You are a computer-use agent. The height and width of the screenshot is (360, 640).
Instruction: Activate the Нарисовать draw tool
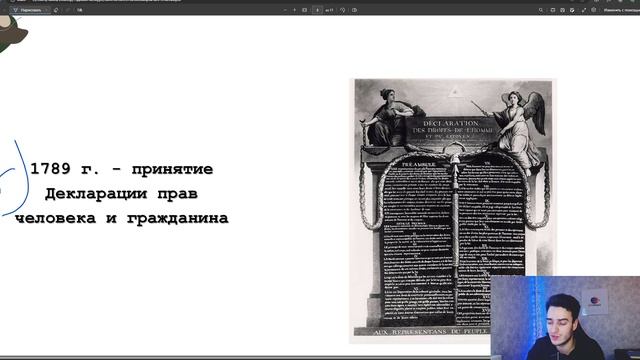pyautogui.click(x=27, y=10)
